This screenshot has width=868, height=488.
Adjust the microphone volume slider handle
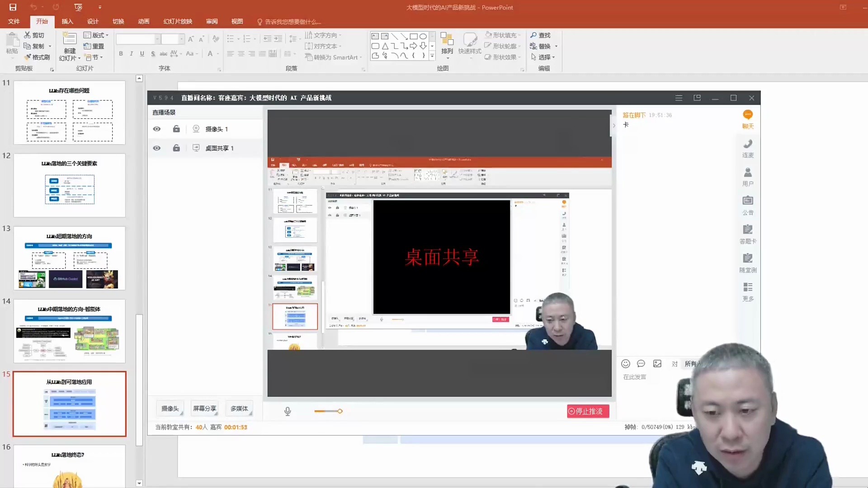pyautogui.click(x=340, y=411)
